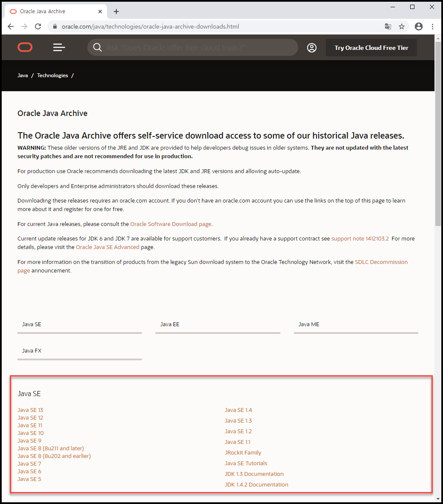443x504 pixels.
Task: Close the Oracle Java Archive tab
Action: (100, 11)
